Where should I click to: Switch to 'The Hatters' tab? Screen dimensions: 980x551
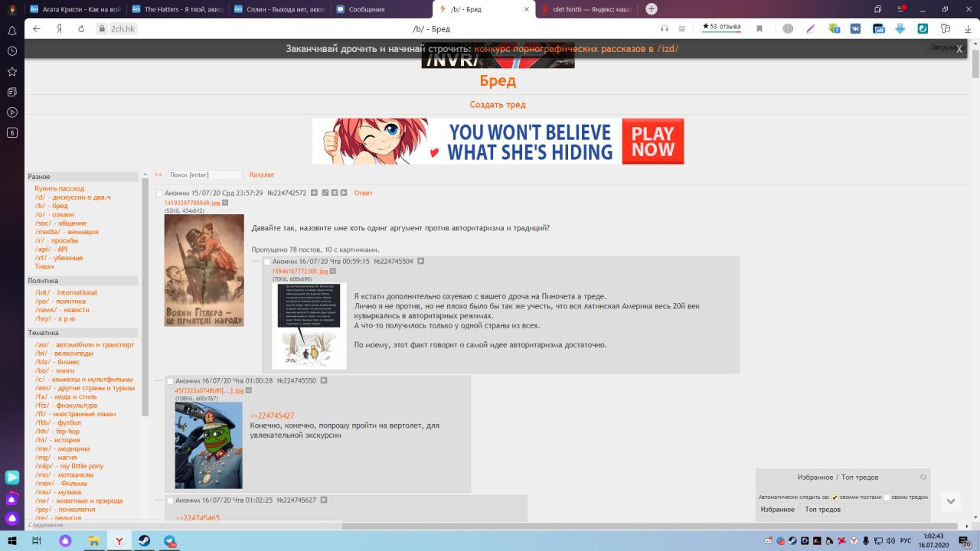point(177,9)
